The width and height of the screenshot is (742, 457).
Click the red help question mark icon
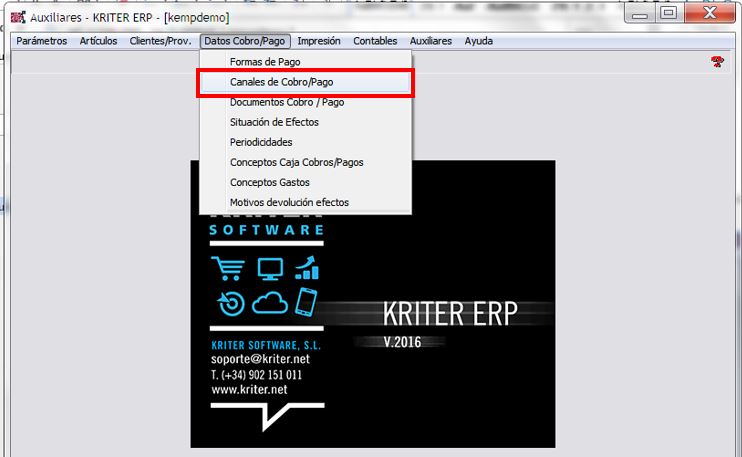pos(717,62)
